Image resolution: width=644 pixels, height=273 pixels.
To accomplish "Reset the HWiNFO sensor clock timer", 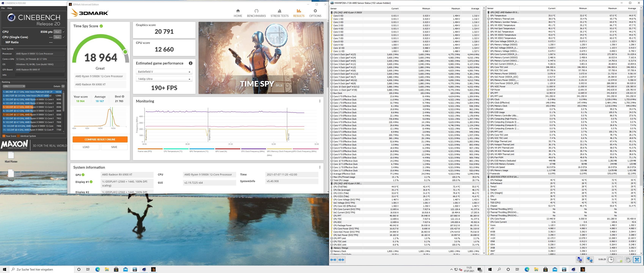I will point(610,260).
